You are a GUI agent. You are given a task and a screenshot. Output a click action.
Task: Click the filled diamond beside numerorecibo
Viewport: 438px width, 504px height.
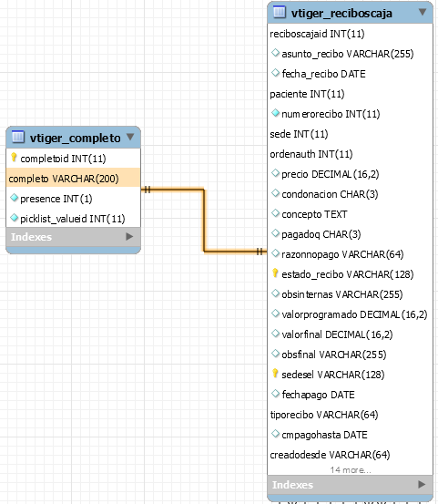(275, 113)
